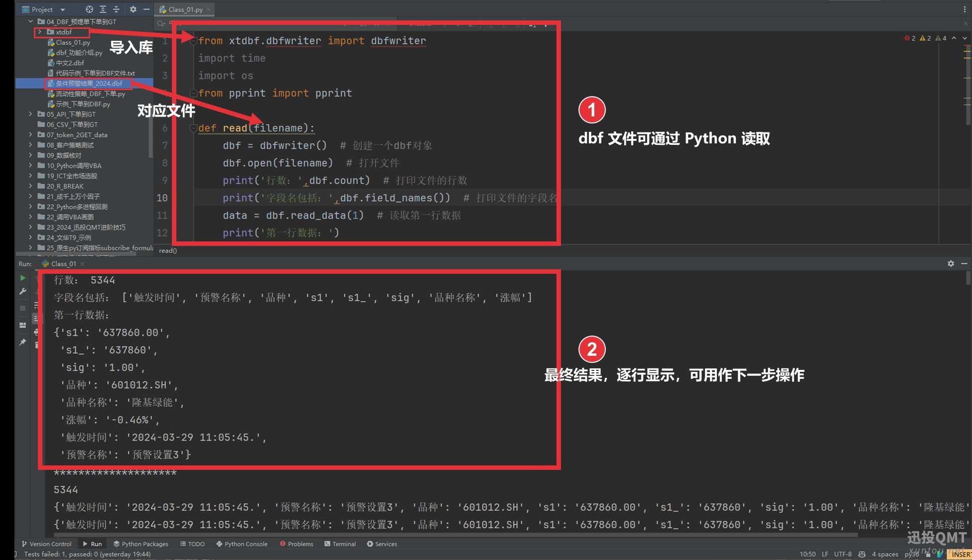The height and width of the screenshot is (560, 972).
Task: Click the pin tab icon in Run panel
Action: point(22,342)
